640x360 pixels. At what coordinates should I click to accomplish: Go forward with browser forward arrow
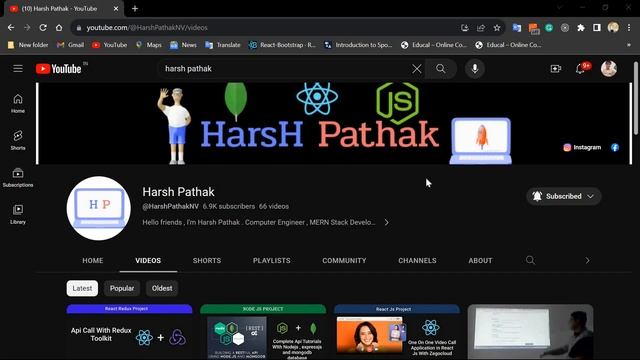click(x=27, y=28)
